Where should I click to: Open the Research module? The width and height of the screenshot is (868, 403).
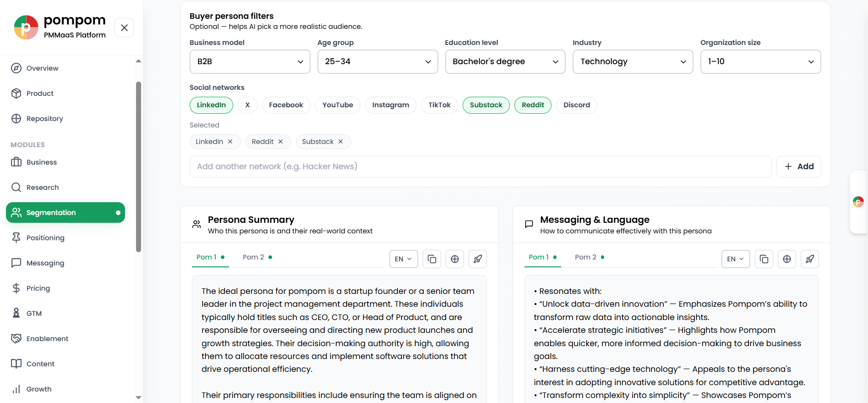66,188
